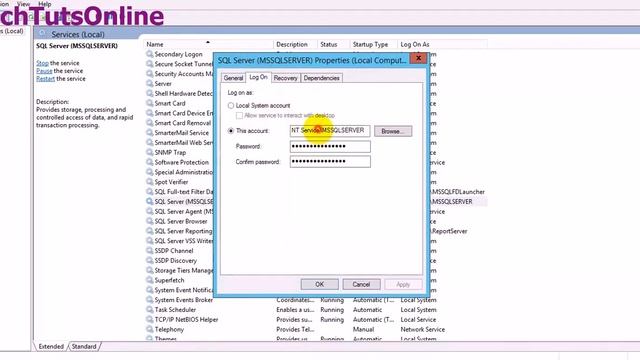This screenshot has height=360, width=640.
Task: Switch to the Recovery tab
Action: coord(285,78)
